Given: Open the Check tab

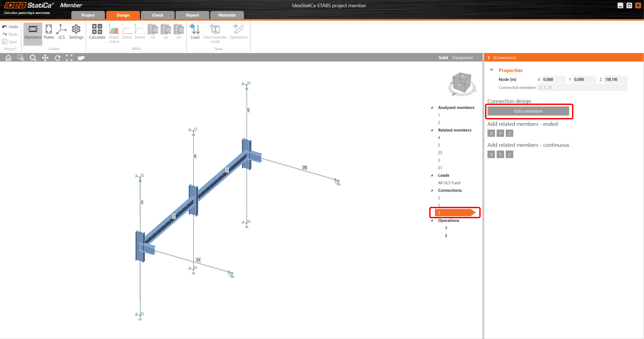Looking at the screenshot, I should (x=158, y=15).
